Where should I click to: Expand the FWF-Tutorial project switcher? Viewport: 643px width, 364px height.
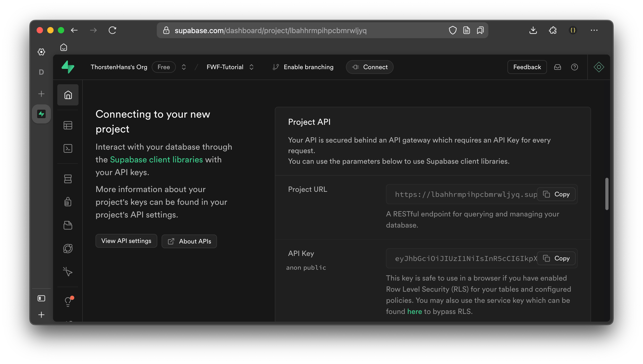[x=251, y=67]
